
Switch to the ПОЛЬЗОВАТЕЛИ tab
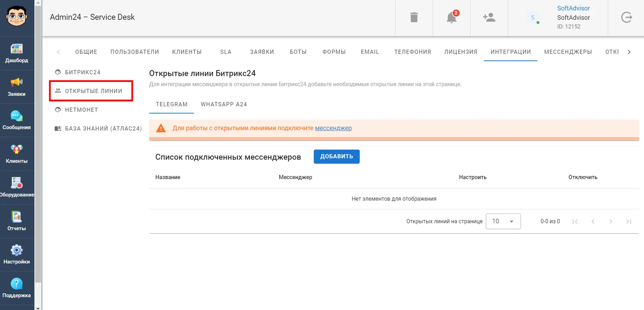(x=135, y=52)
